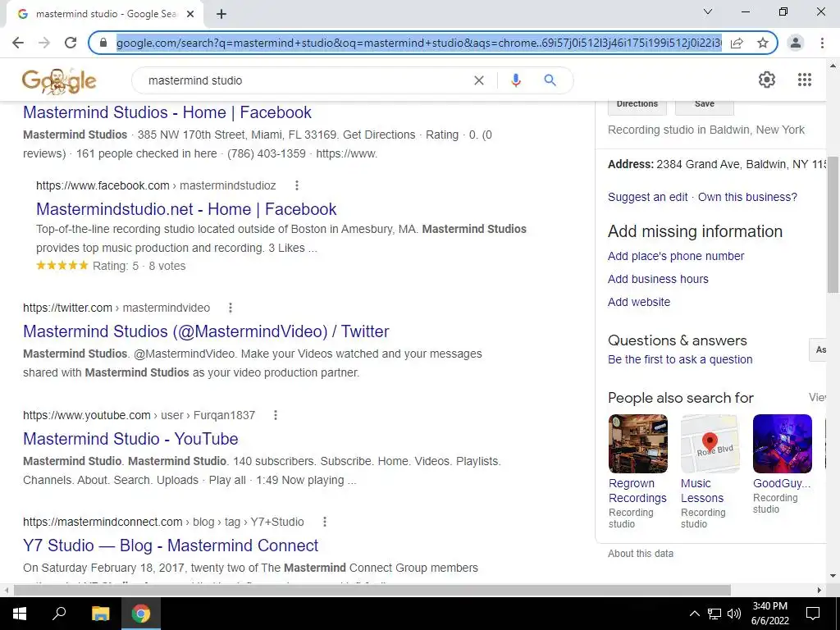Image resolution: width=840 pixels, height=630 pixels.
Task: Open the tab search chevron in title bar
Action: coord(708,11)
